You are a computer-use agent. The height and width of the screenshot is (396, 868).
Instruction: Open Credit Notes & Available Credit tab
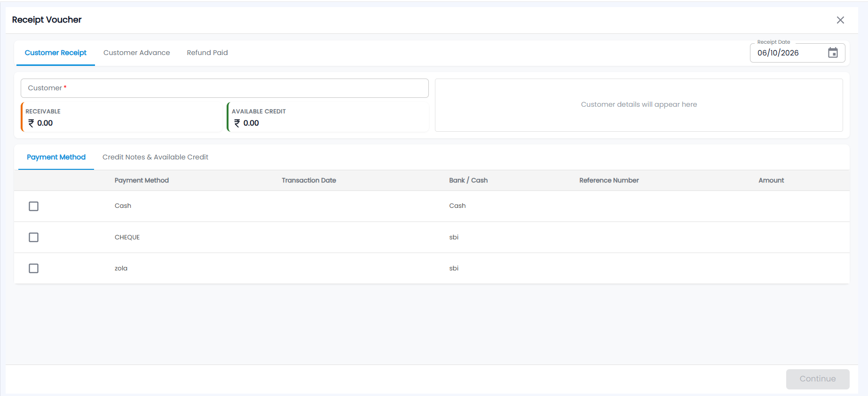[155, 157]
